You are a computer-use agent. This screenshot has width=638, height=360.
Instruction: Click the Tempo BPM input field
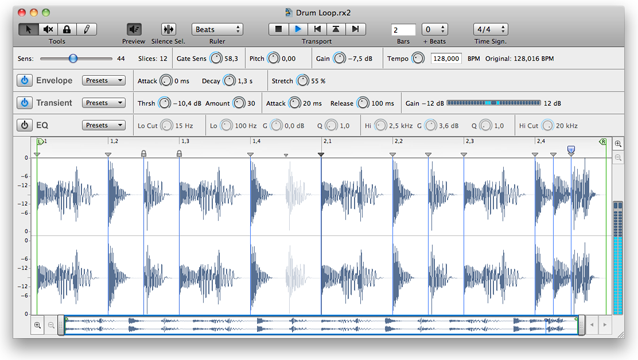[446, 59]
